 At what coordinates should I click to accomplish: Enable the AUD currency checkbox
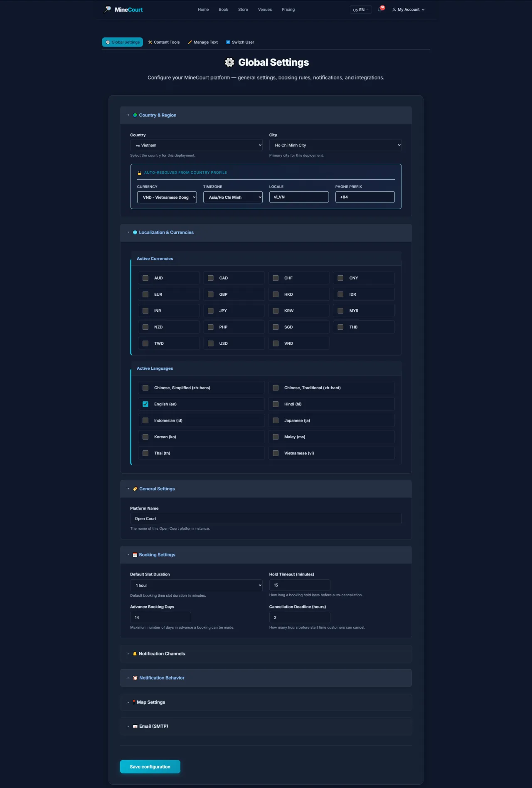(145, 278)
